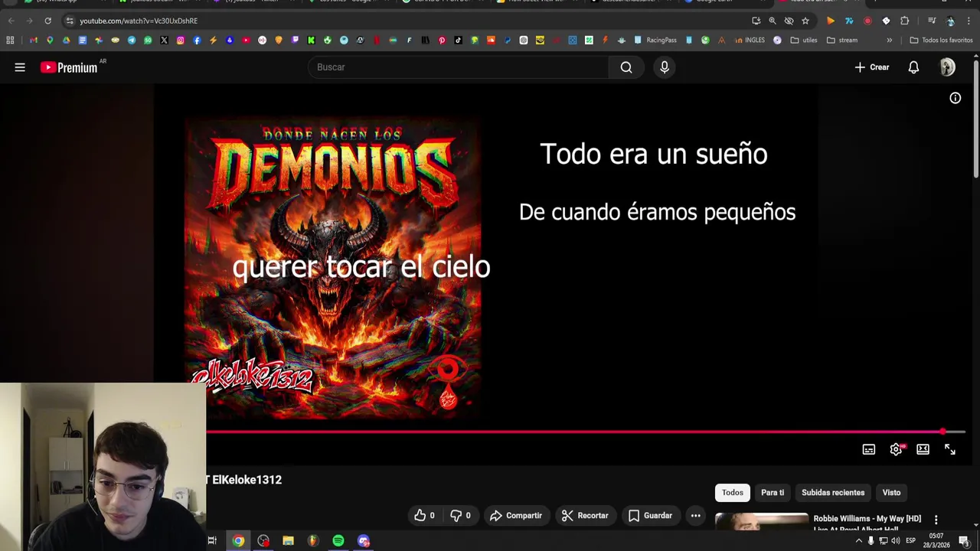Open the Instagram bookmark
980x551 pixels.
[x=181, y=40]
